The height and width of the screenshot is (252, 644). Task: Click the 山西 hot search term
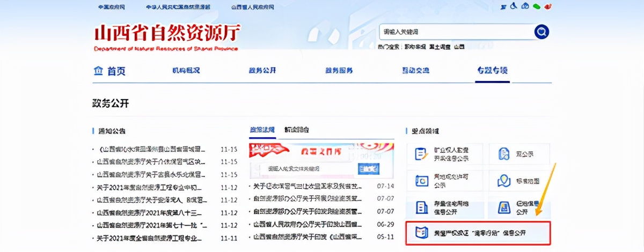(x=459, y=47)
